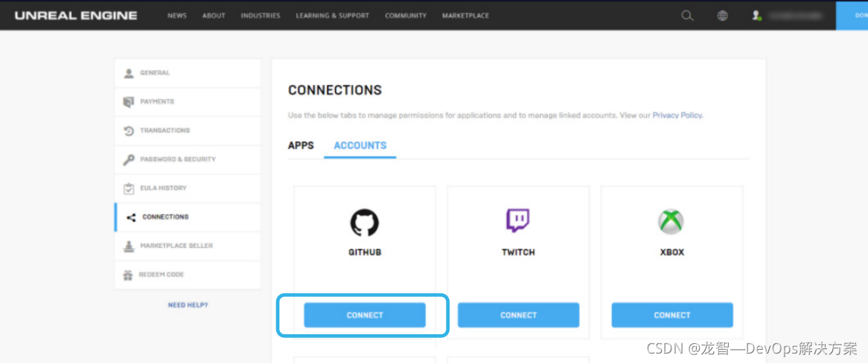Open the Community menu

pyautogui.click(x=406, y=16)
